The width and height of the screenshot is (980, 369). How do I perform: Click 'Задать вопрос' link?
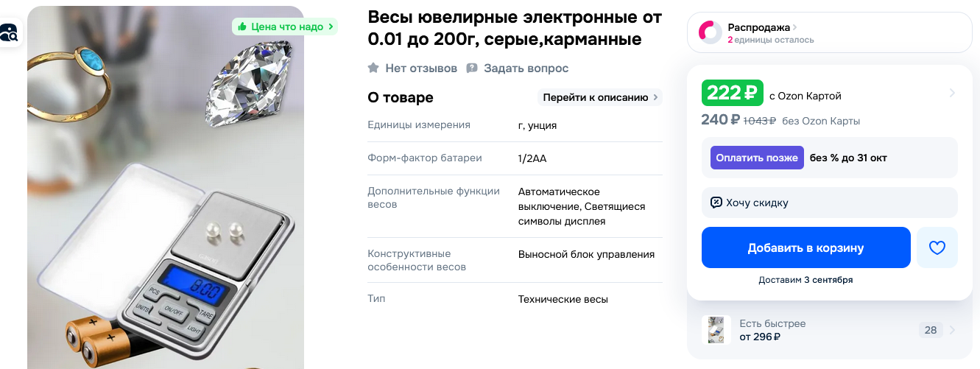(526, 68)
